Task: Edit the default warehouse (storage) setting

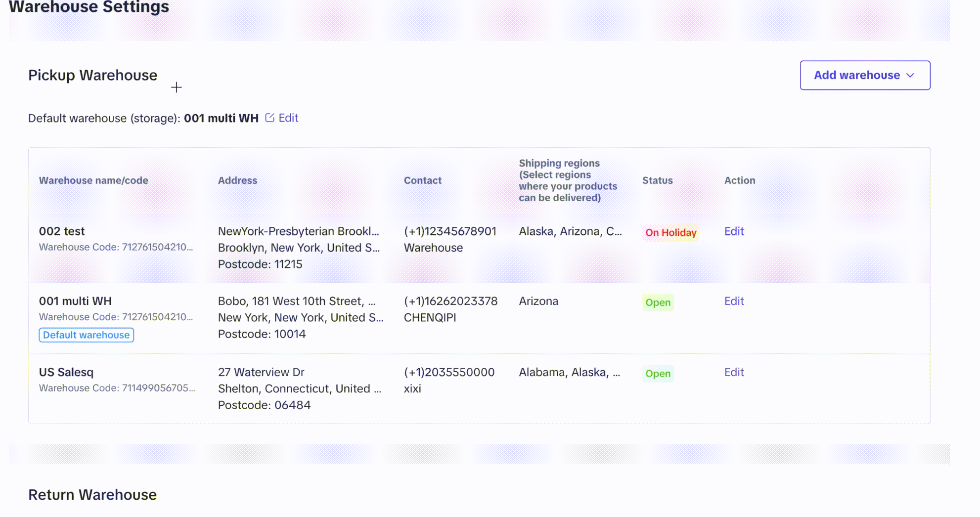Action: pos(288,118)
